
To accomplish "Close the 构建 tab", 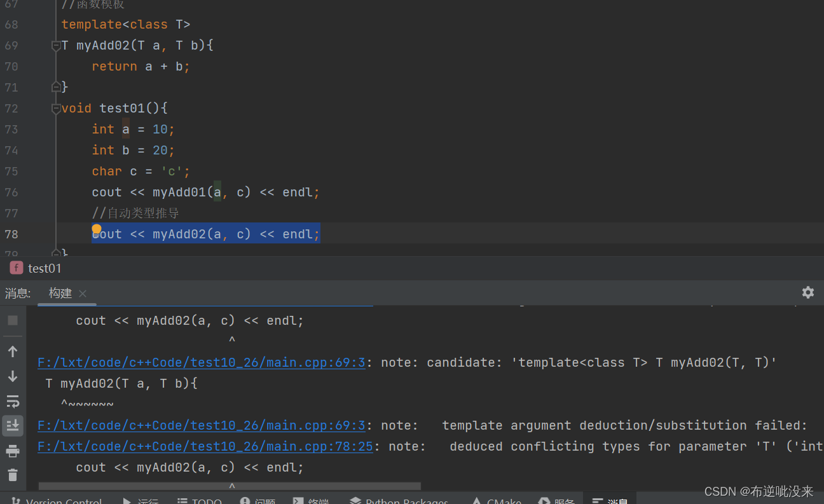I will point(82,294).
